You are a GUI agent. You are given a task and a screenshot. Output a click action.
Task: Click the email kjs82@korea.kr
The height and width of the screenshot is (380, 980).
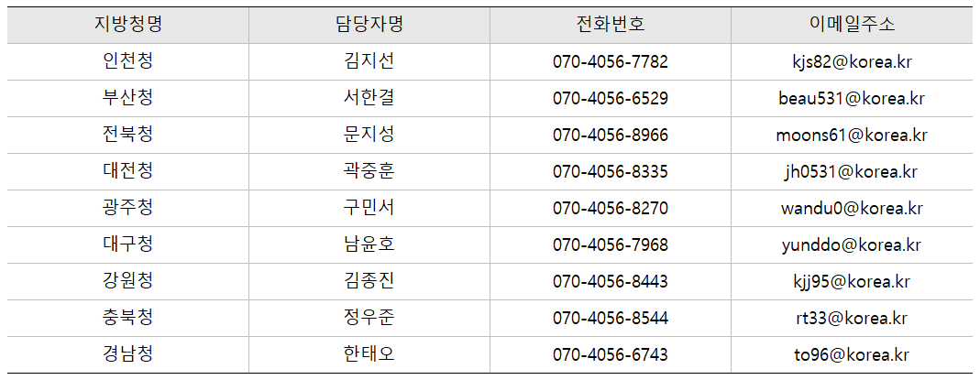point(852,62)
